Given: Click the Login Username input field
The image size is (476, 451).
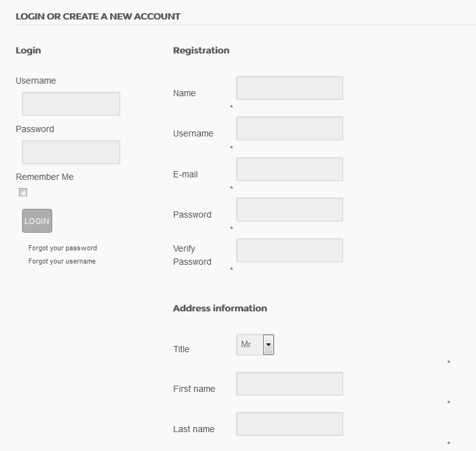Looking at the screenshot, I should [71, 104].
